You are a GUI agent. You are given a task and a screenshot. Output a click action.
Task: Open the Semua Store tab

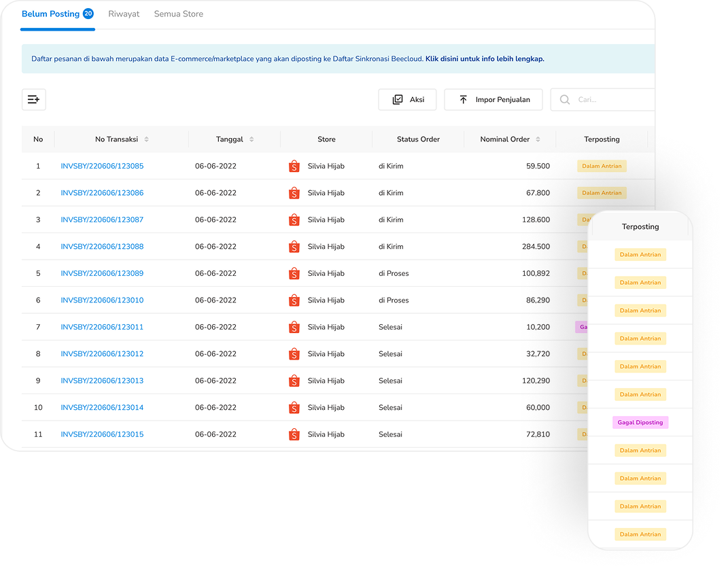(178, 14)
